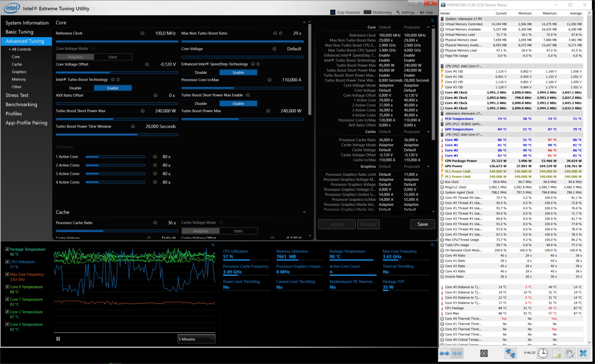This screenshot has width=595, height=364.
Task: Open Profiles section
Action: [x=14, y=114]
